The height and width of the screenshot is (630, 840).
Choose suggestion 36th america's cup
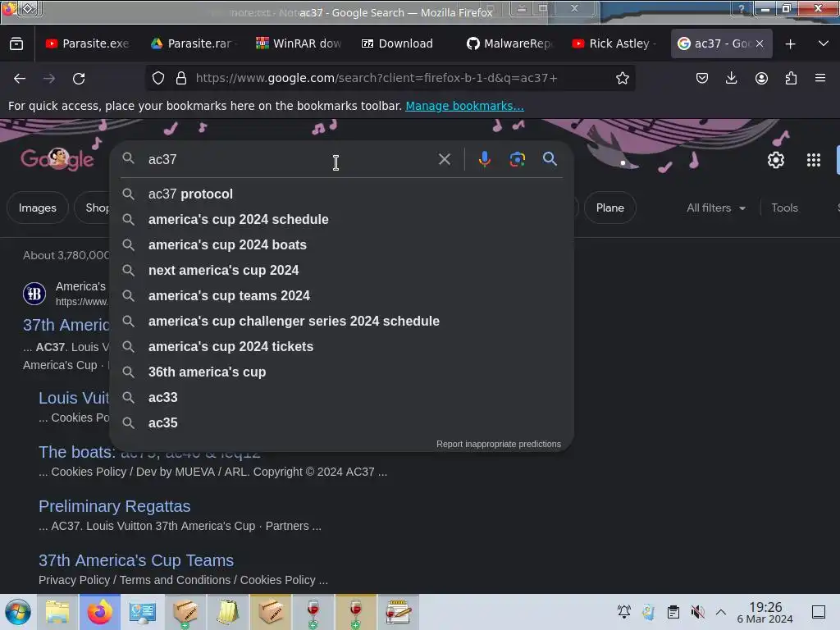(x=342, y=372)
